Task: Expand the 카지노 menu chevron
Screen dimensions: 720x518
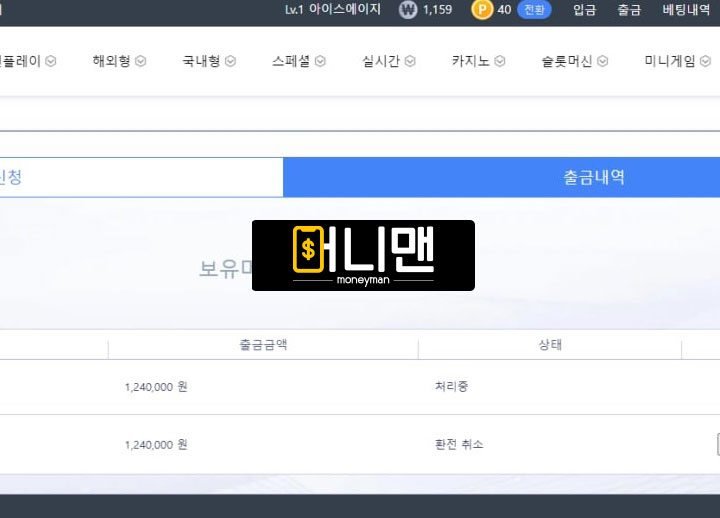Action: tap(500, 61)
